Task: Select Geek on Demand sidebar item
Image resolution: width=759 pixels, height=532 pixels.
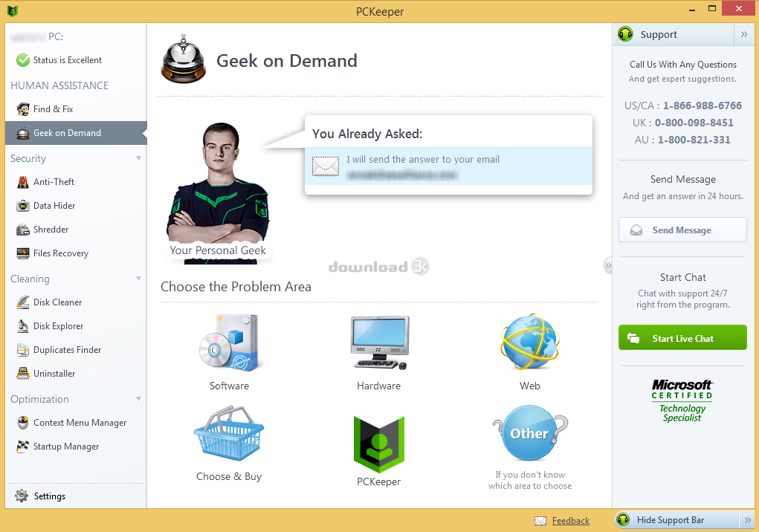Action: [76, 133]
